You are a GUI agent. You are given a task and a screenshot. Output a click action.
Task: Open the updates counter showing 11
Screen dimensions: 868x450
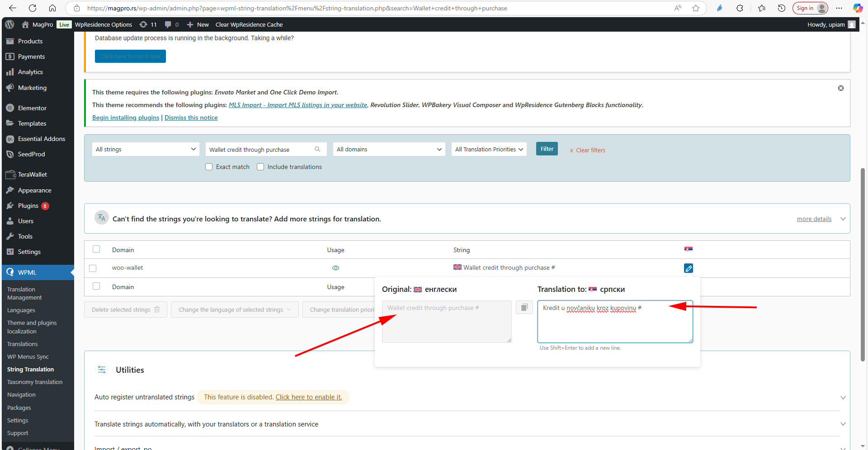point(148,24)
